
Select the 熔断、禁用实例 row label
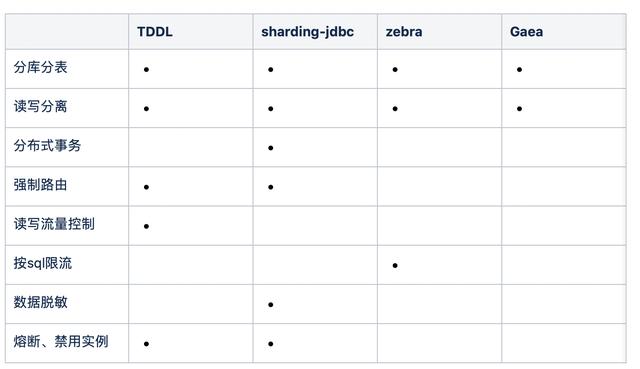[x=61, y=342]
